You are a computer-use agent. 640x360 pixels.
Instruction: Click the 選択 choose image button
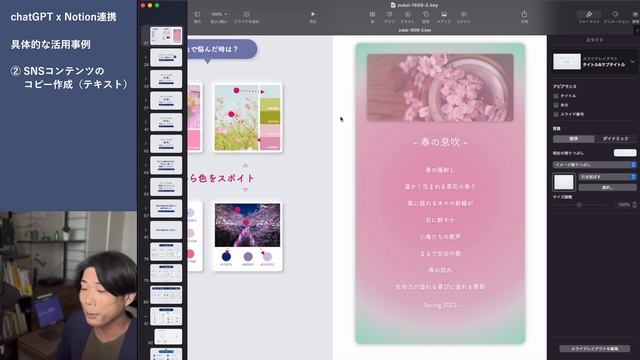coord(607,187)
